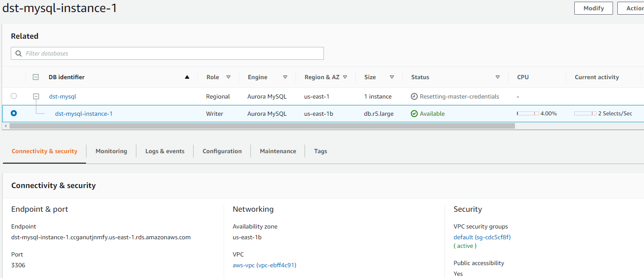Click Aurora MySQL in the dst-mysql row
The width and height of the screenshot is (644, 278).
pos(267,96)
